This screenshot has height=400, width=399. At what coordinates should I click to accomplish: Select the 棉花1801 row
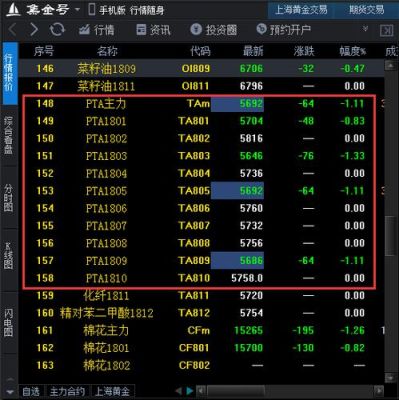201,348
